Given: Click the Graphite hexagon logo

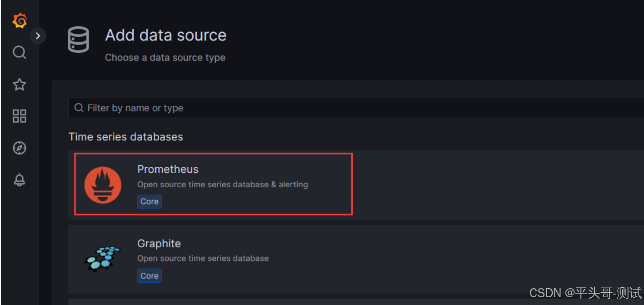Looking at the screenshot, I should pos(103,259).
